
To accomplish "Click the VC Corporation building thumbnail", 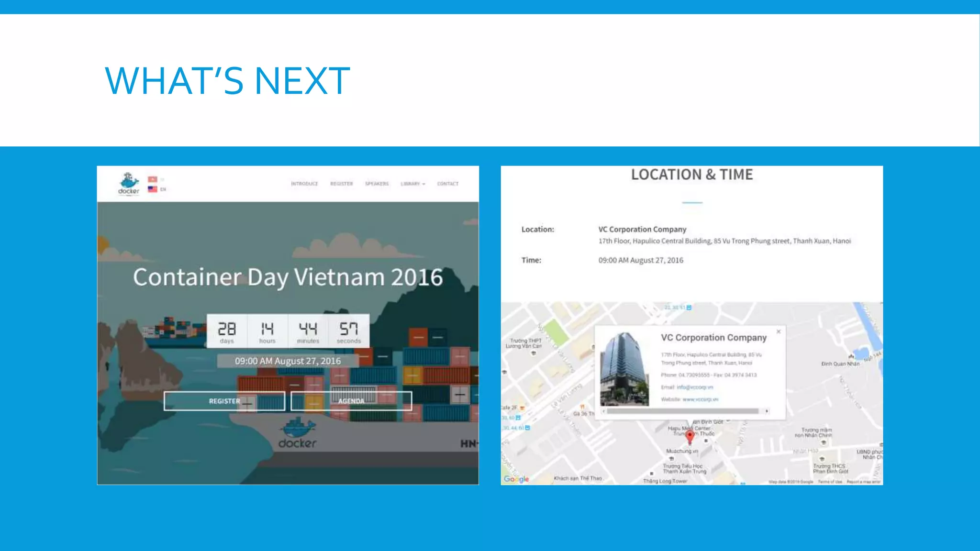I will 624,369.
